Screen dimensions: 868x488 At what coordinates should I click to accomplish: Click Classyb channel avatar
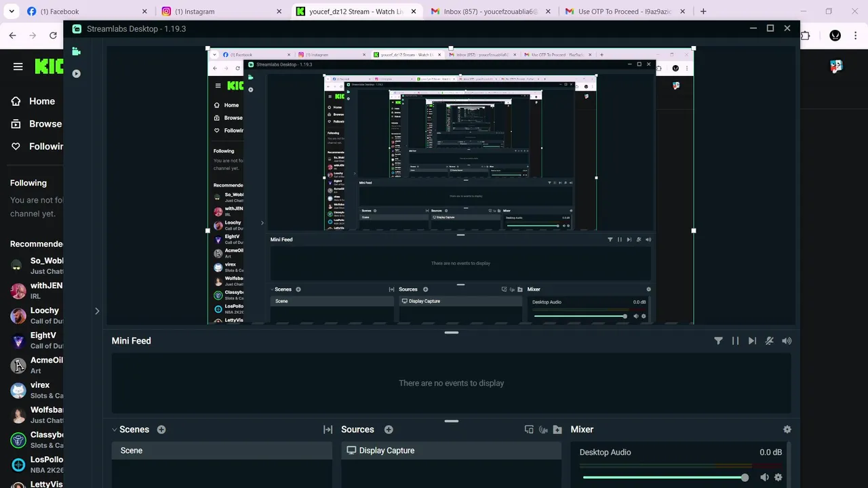tap(18, 440)
